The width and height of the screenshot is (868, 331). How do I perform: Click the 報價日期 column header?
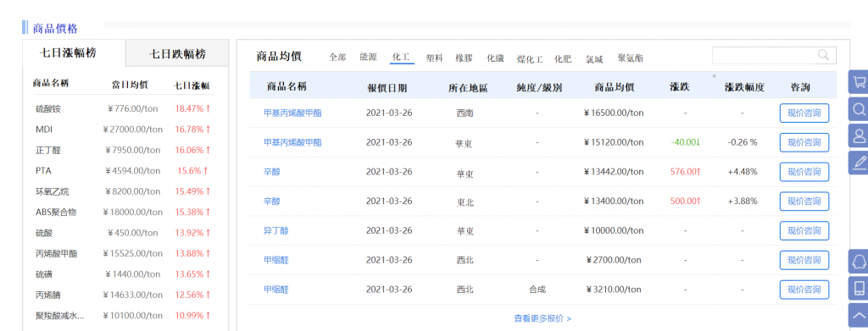click(387, 88)
